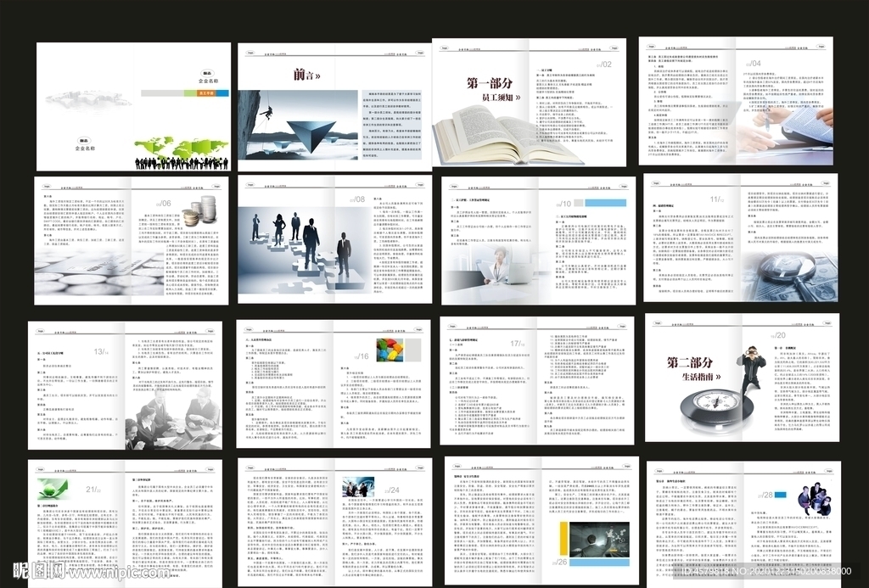Select the colorful blocks image
Viewport: 869px width, 588px height.
(390, 350)
